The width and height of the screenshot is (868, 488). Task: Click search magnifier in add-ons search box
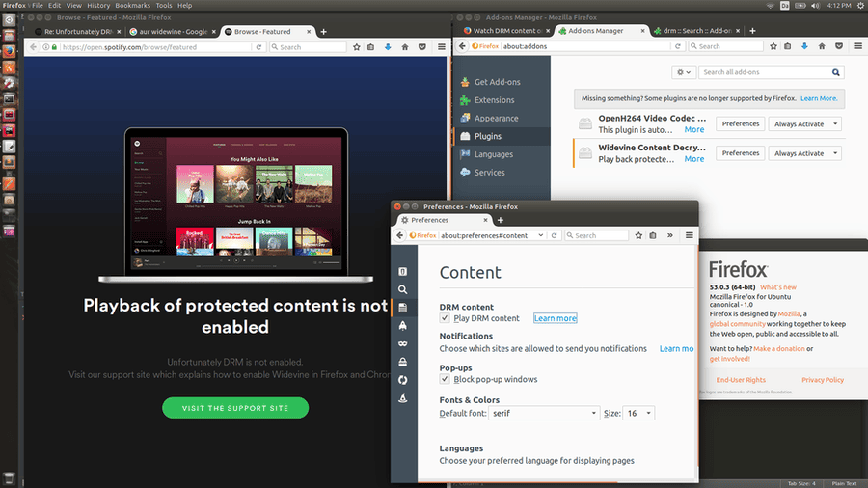coord(836,72)
